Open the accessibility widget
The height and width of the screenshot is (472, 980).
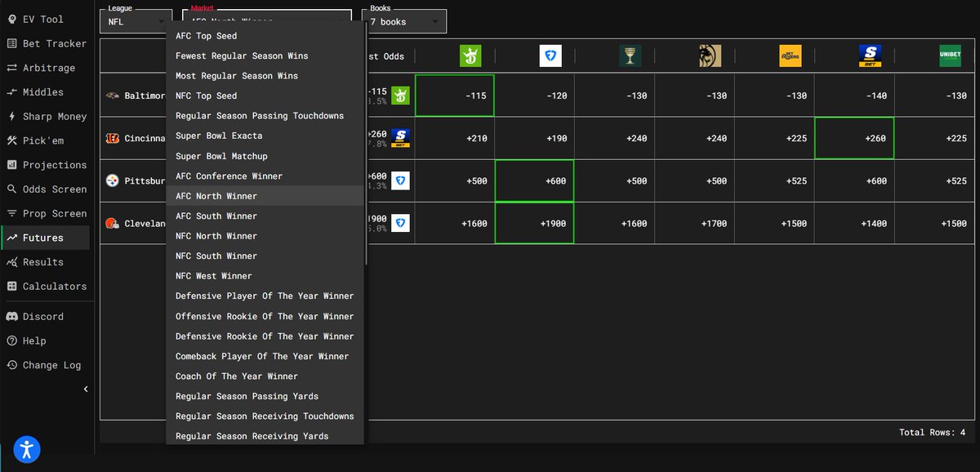(x=27, y=448)
